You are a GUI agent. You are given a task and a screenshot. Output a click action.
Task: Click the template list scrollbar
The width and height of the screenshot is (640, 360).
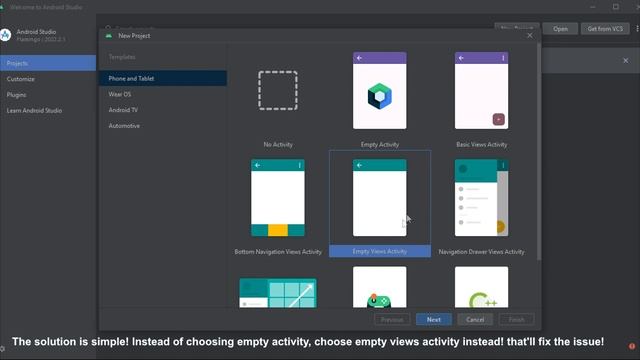pyautogui.click(x=539, y=151)
